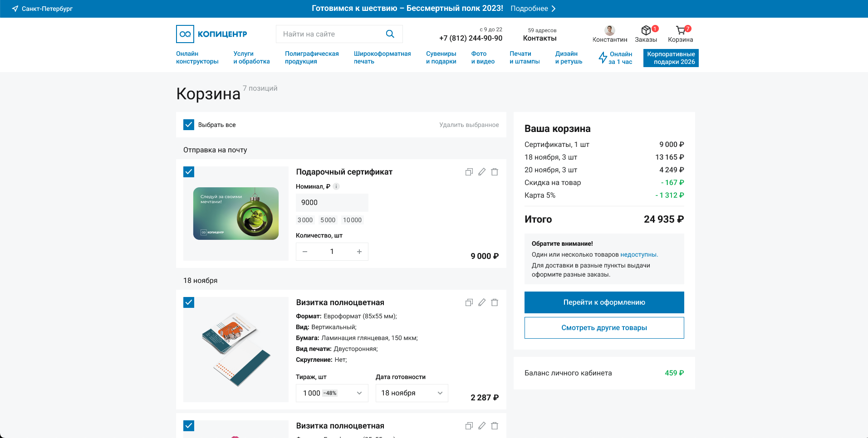Uncheck the Подарочный сертификат selection
Image resolution: width=868 pixels, height=438 pixels.
(x=188, y=172)
